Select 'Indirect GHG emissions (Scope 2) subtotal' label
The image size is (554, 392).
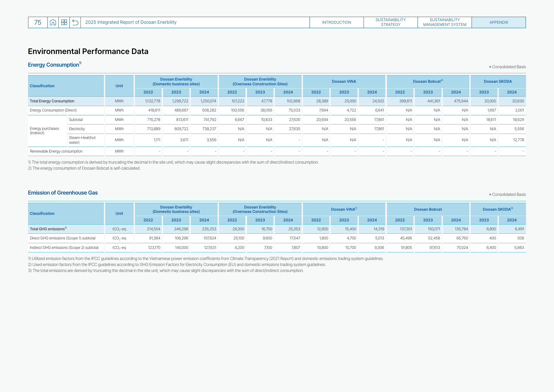64,248
